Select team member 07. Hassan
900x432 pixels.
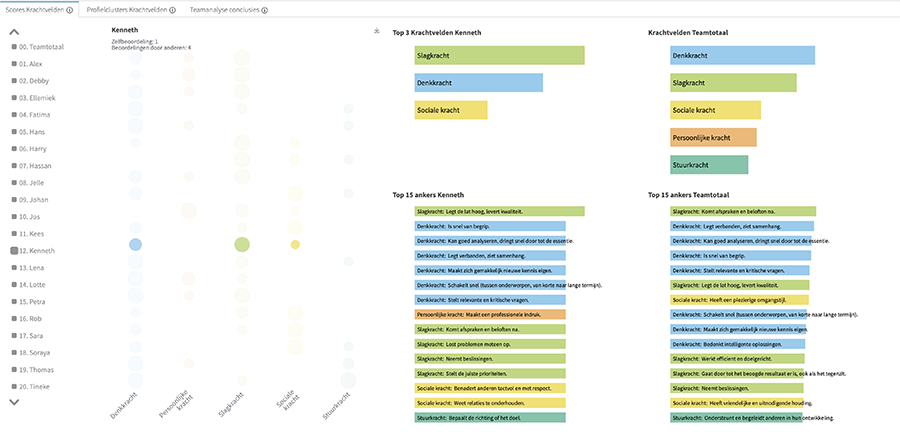pos(35,166)
